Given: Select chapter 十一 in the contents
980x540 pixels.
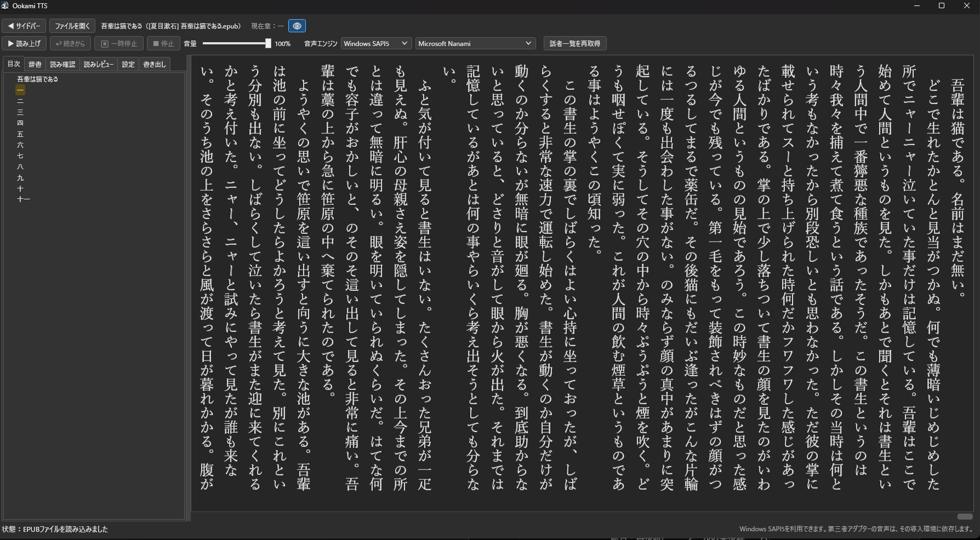Looking at the screenshot, I should (23, 199).
